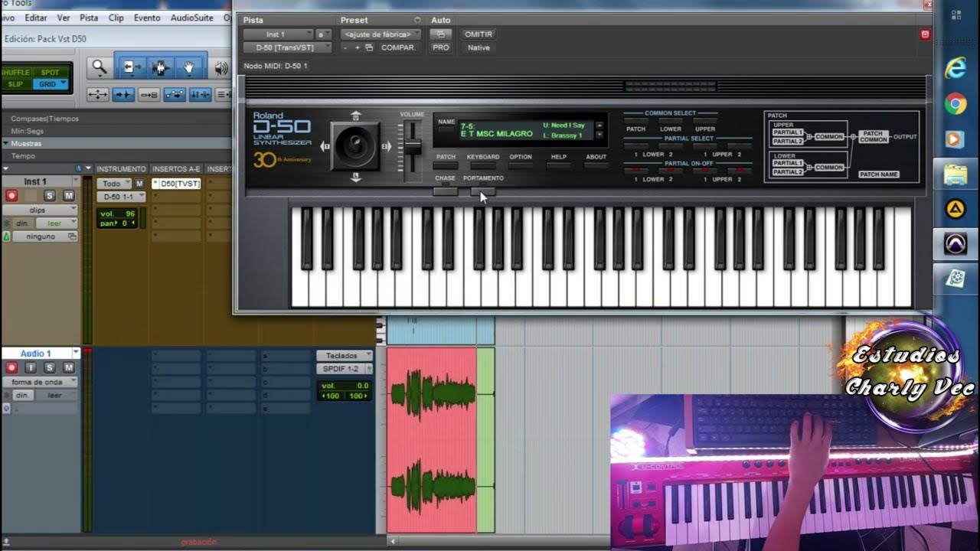
Task: Open the leer automation mode selector on Inst 1
Action: 56,223
